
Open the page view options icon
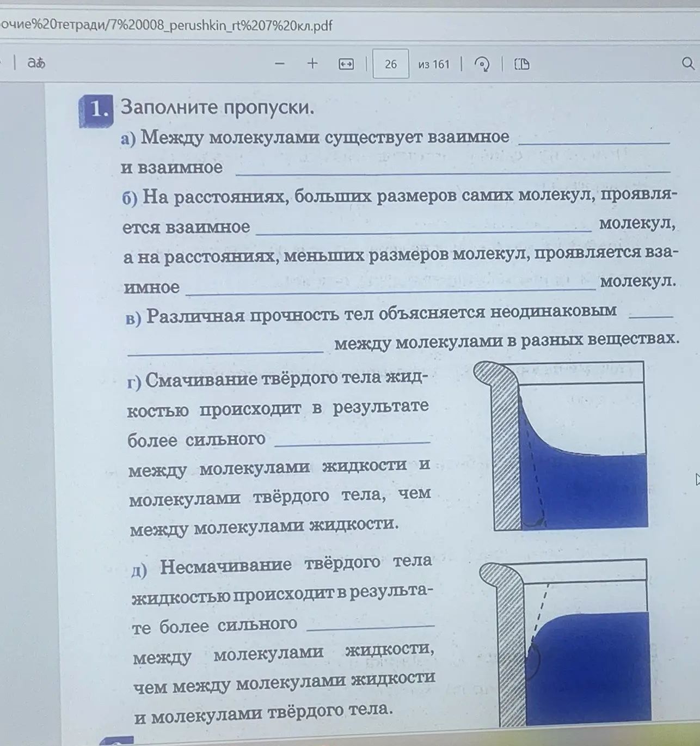click(x=521, y=64)
